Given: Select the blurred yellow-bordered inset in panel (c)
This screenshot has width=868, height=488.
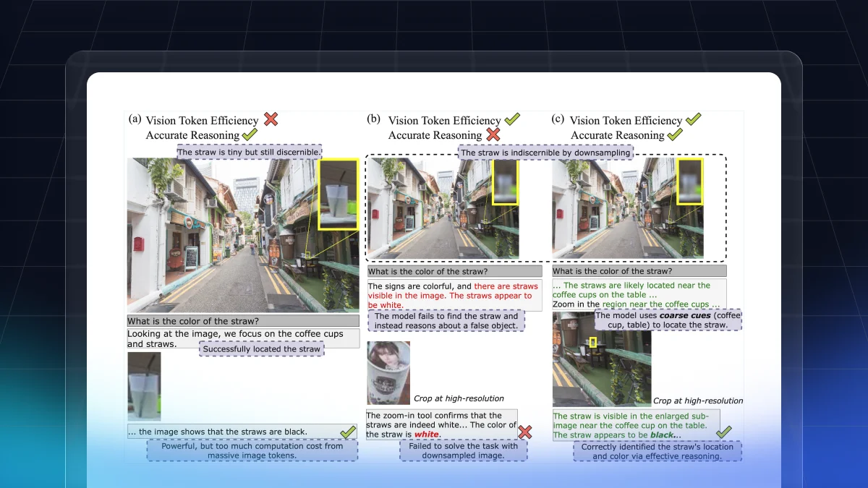Looking at the screenshot, I should click(690, 182).
